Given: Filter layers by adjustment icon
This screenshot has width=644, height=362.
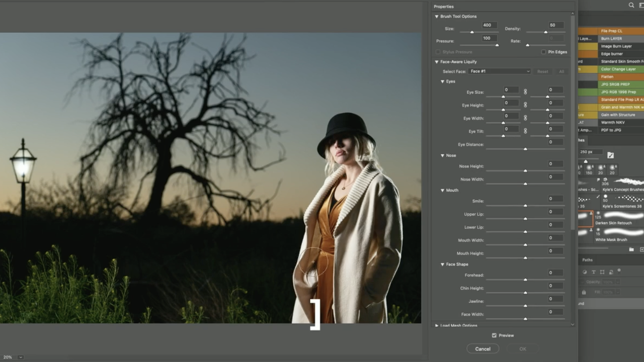Looking at the screenshot, I should pyautogui.click(x=585, y=272).
